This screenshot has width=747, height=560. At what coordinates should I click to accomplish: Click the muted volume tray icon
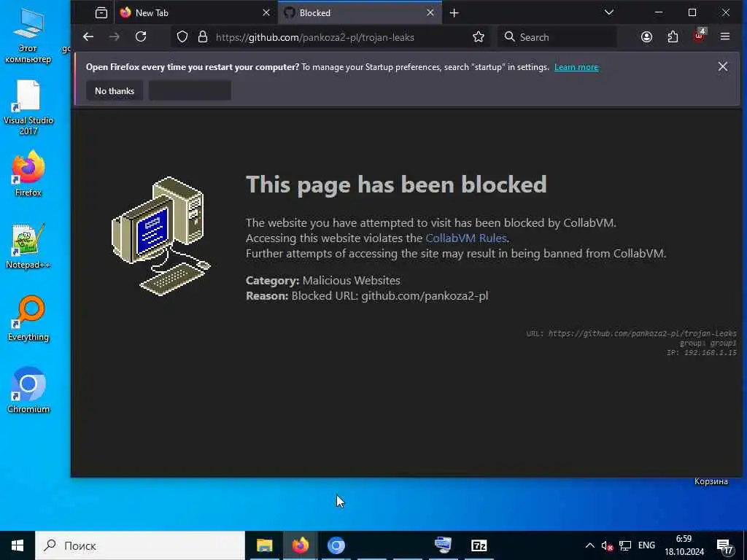(607, 545)
